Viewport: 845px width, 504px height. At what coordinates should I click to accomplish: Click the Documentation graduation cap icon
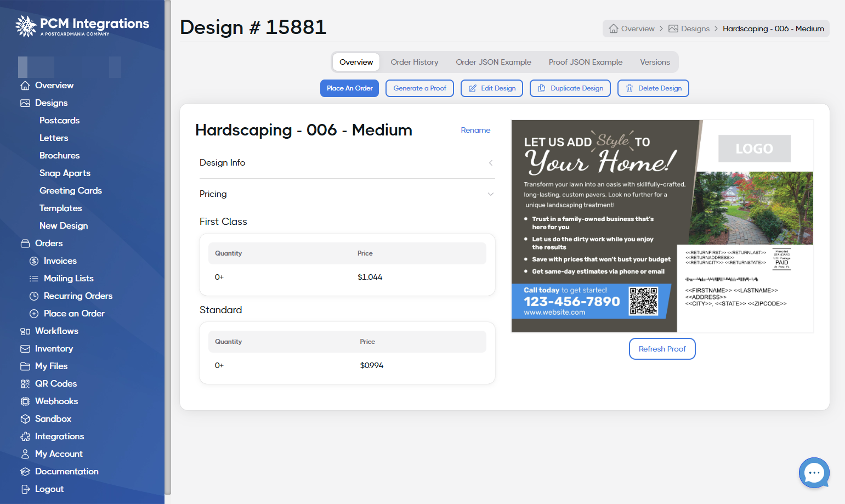(25, 472)
